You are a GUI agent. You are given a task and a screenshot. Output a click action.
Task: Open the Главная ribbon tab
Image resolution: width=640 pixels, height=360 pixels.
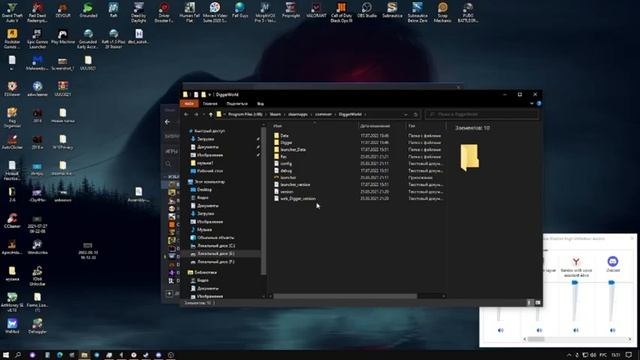click(210, 104)
